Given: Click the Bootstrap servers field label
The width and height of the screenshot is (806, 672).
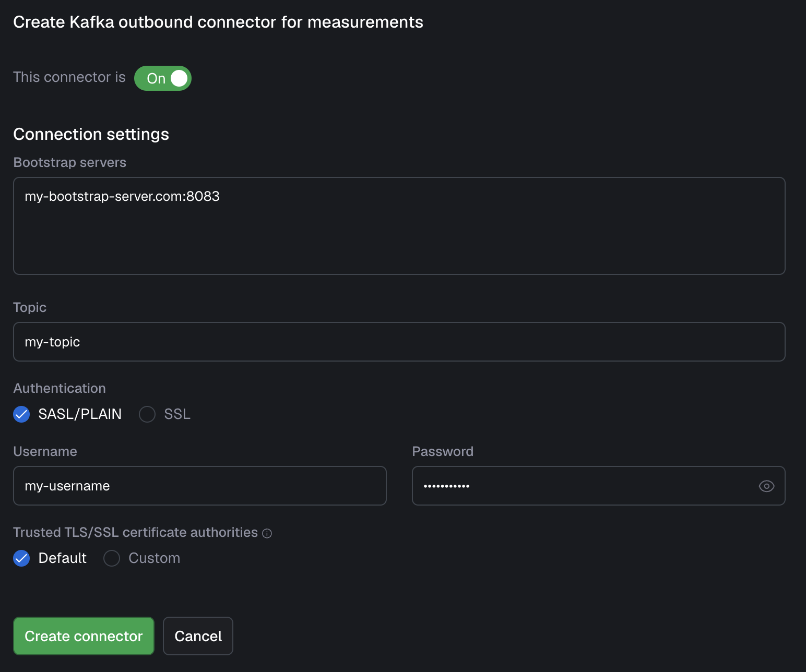Looking at the screenshot, I should pos(69,162).
